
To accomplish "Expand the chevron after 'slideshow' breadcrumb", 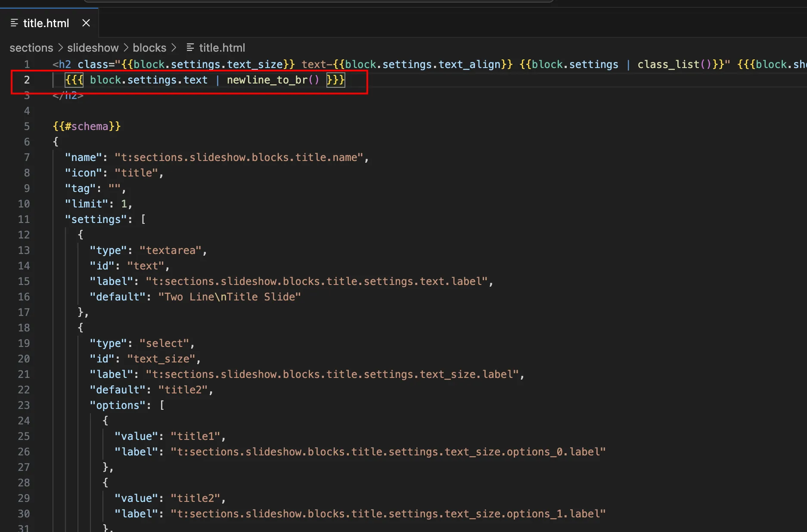I will click(126, 48).
